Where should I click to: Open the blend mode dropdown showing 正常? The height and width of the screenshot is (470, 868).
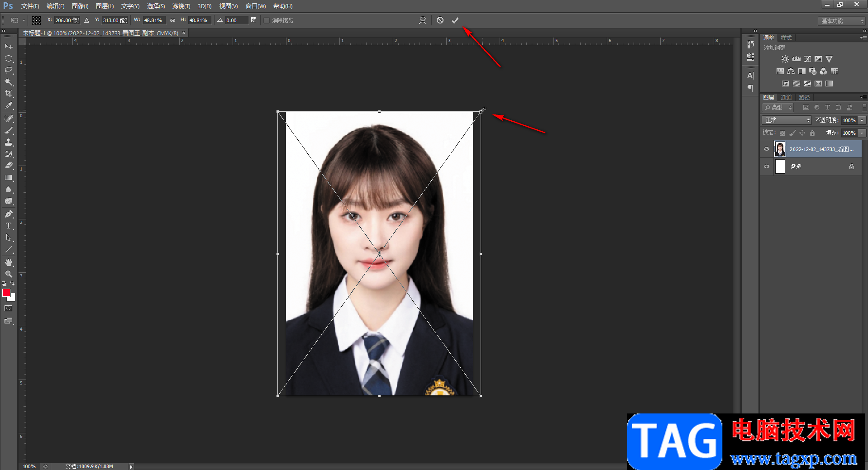click(x=787, y=120)
